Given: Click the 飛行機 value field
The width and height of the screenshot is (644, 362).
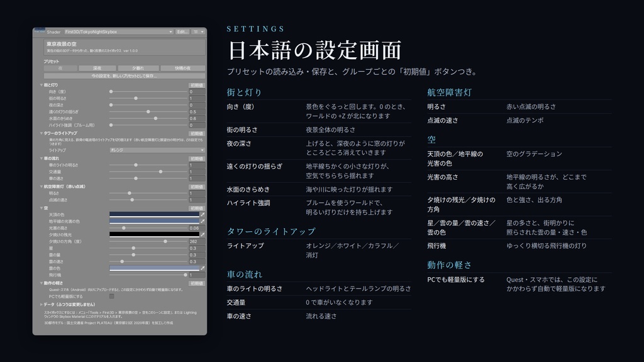Looking at the screenshot, I should pos(197,275).
